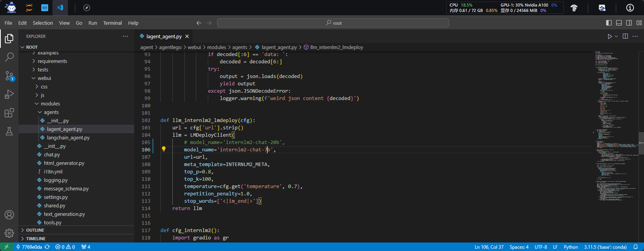The width and height of the screenshot is (644, 251).
Task: Open Explorer More Actions ellipsis
Action: (x=125, y=36)
